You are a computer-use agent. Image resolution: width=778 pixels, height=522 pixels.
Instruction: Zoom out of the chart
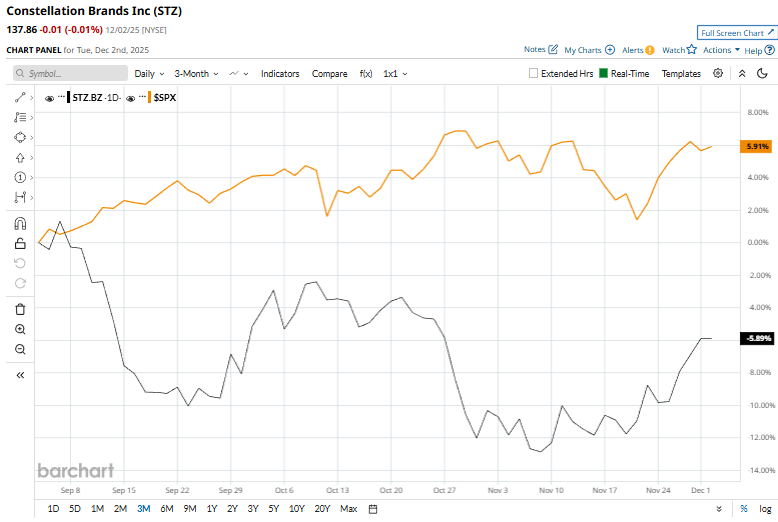pos(20,349)
